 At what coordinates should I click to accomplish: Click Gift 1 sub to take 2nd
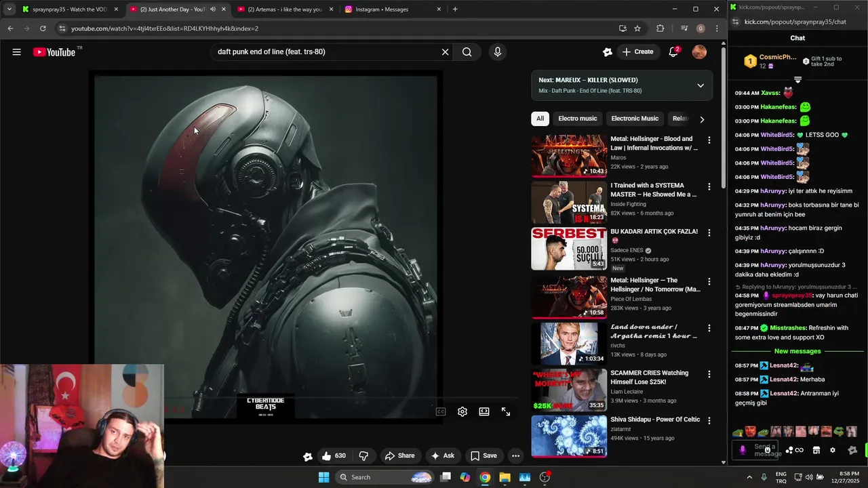(x=823, y=62)
